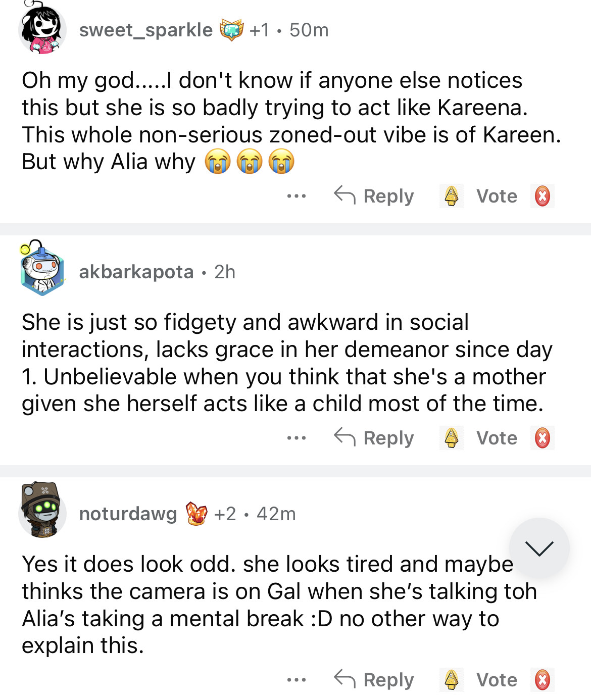591x700 pixels.
Task: Downvote akbarkapota's comment
Action: pyautogui.click(x=543, y=438)
